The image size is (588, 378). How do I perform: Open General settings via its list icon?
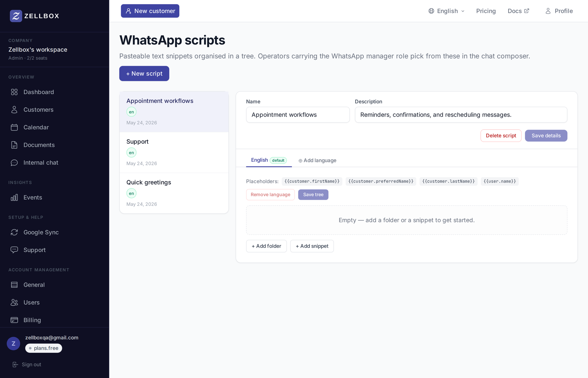(14, 285)
